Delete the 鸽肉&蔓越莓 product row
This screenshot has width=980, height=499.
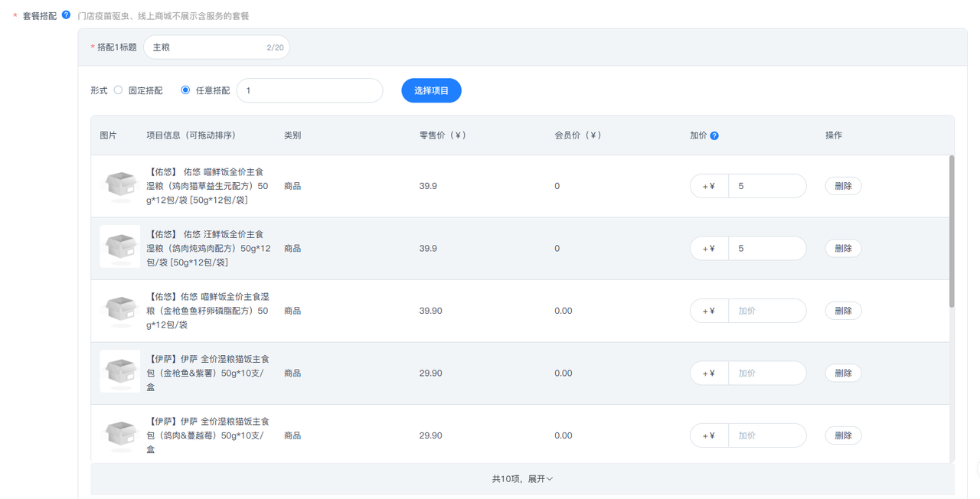pos(843,435)
